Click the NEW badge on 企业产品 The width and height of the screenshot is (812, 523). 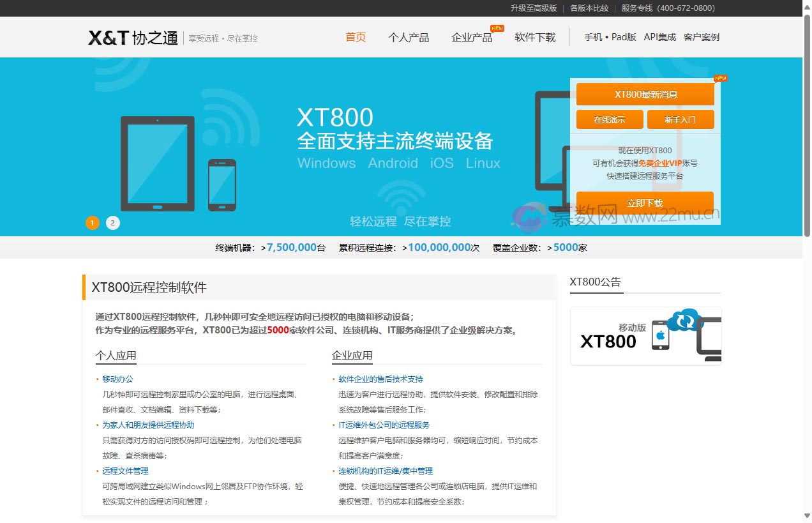pos(497,28)
